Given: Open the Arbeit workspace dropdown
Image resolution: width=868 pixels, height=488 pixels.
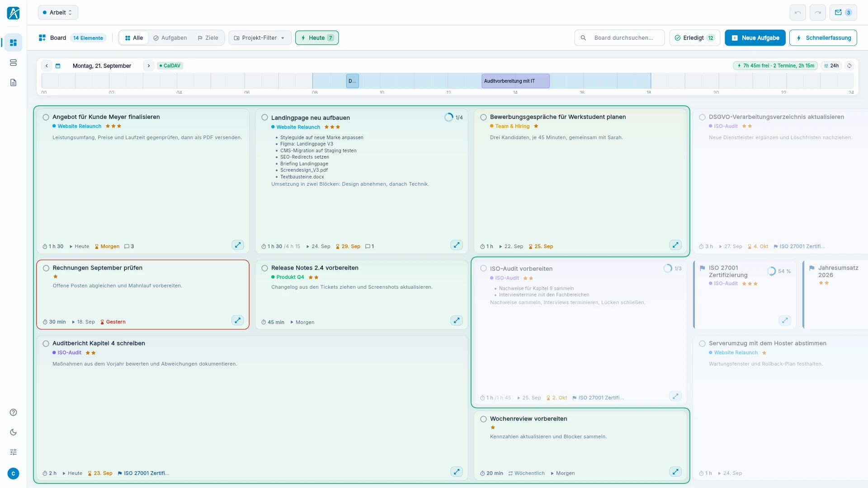Looking at the screenshot, I should point(58,13).
